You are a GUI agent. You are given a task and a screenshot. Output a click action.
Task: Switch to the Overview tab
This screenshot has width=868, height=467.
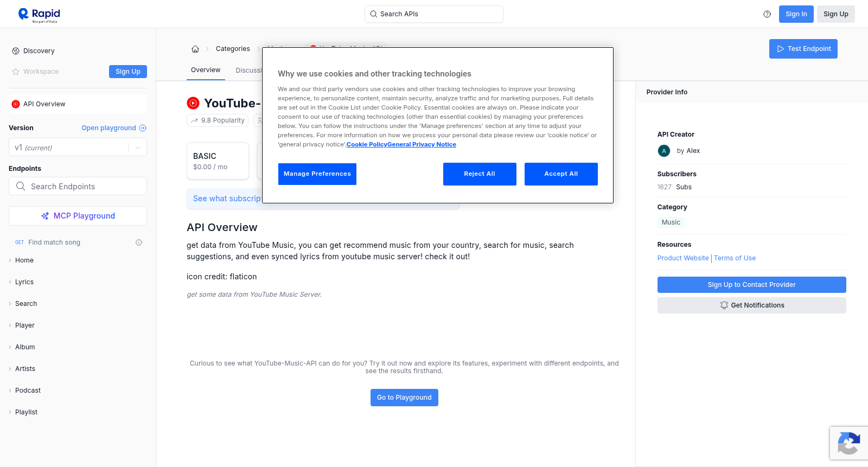[x=206, y=70]
